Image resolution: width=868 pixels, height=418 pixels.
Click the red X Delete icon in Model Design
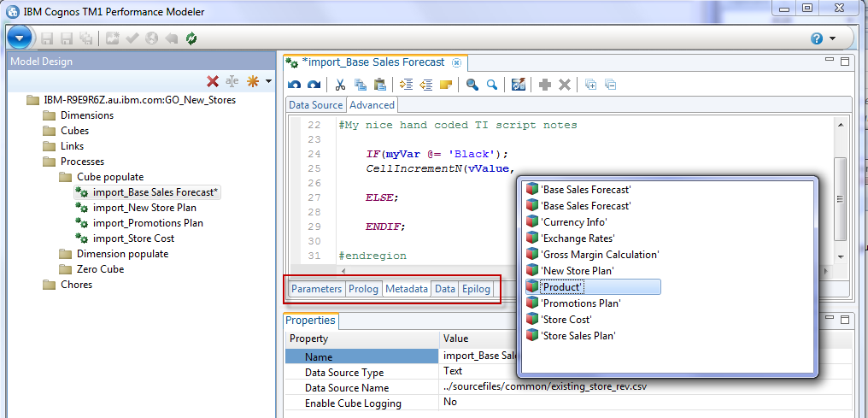pyautogui.click(x=213, y=81)
